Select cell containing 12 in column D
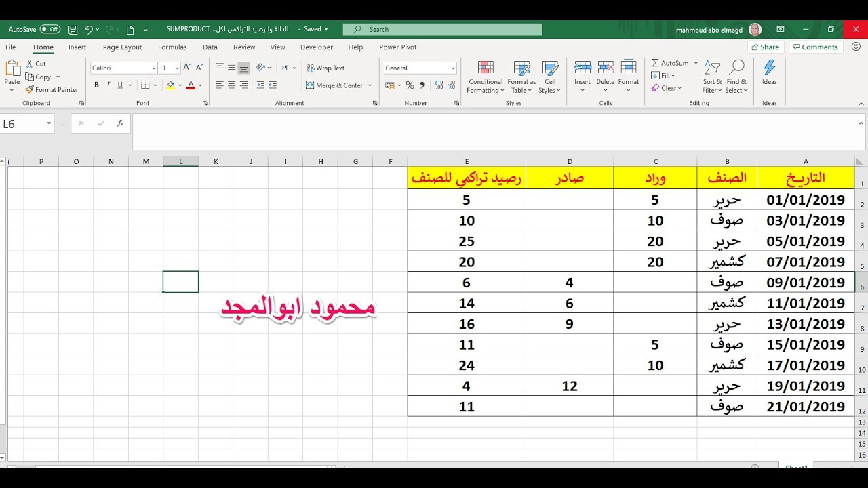Viewport: 868px width, 488px height. (x=570, y=386)
